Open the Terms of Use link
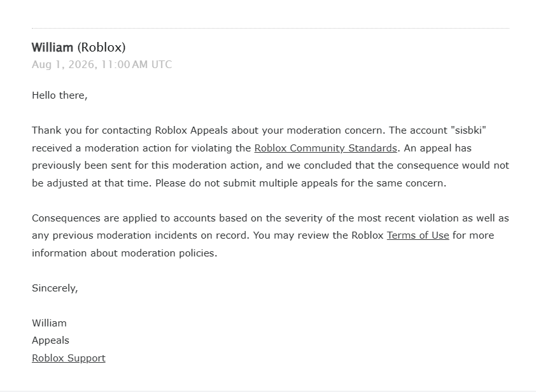Viewport: 536px width, 392px height. 418,235
